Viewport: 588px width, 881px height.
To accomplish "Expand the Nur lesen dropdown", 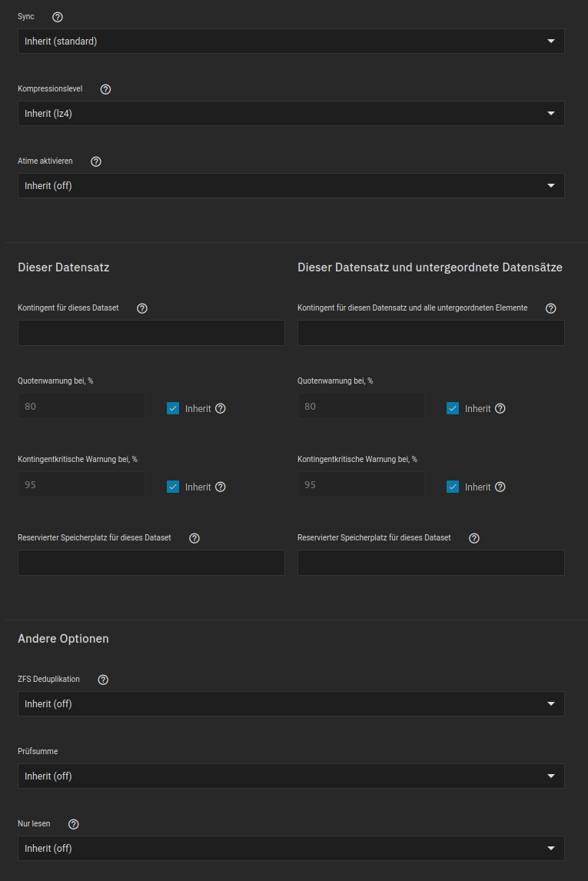I will (291, 849).
